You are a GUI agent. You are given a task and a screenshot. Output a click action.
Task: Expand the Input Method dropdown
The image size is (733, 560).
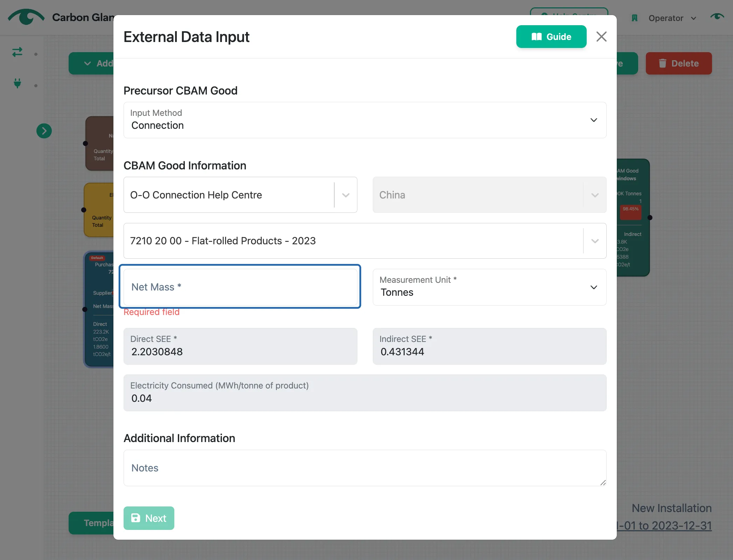[365, 120]
